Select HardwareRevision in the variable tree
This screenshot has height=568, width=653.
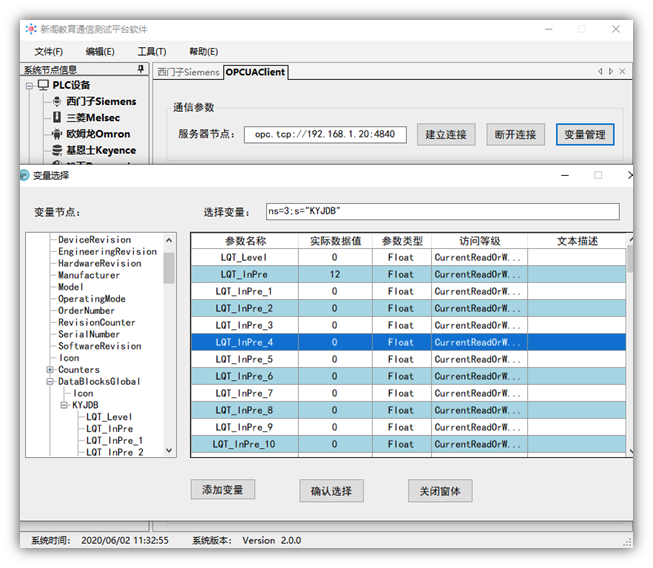(100, 264)
